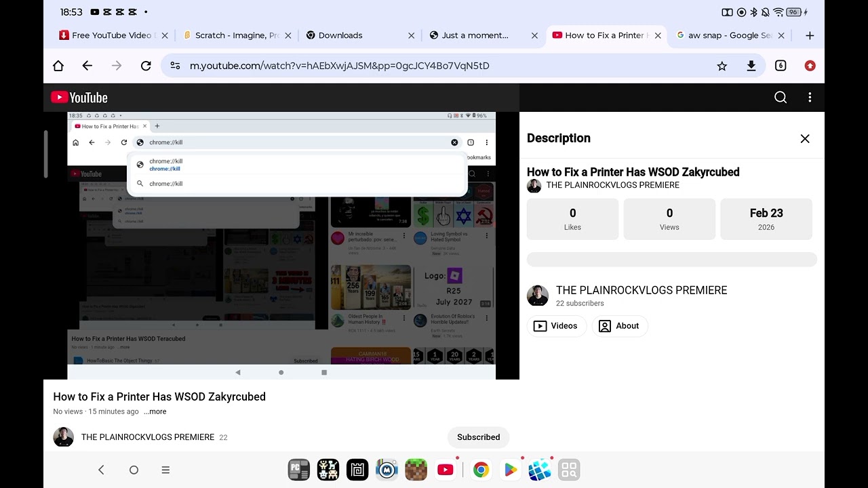Go to Chrome's home page icon
The width and height of the screenshot is (868, 488).
coord(58,66)
